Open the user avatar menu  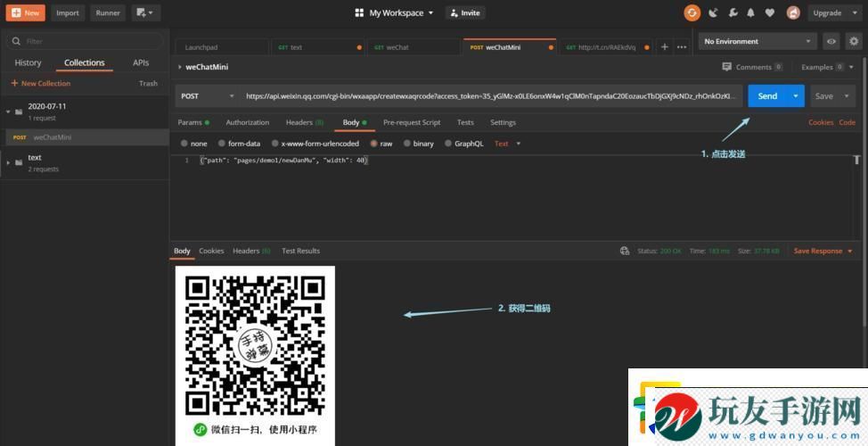[x=793, y=12]
